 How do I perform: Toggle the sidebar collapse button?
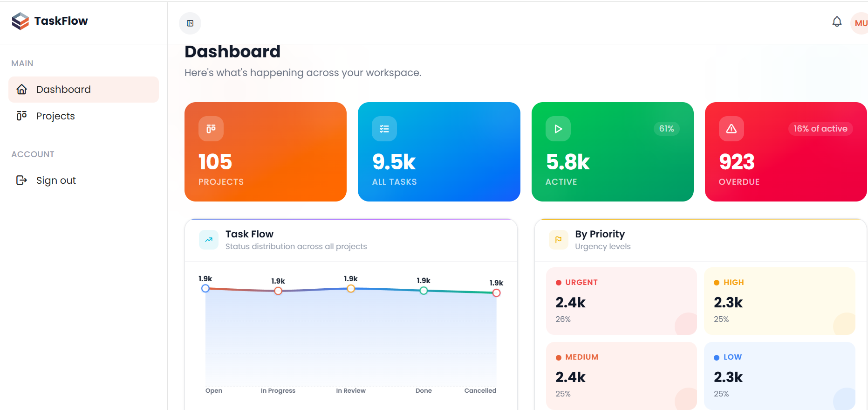190,23
